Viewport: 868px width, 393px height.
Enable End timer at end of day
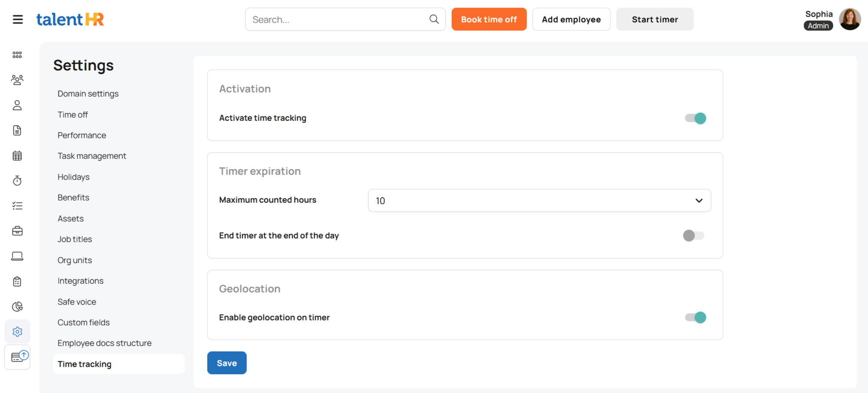pyautogui.click(x=693, y=236)
